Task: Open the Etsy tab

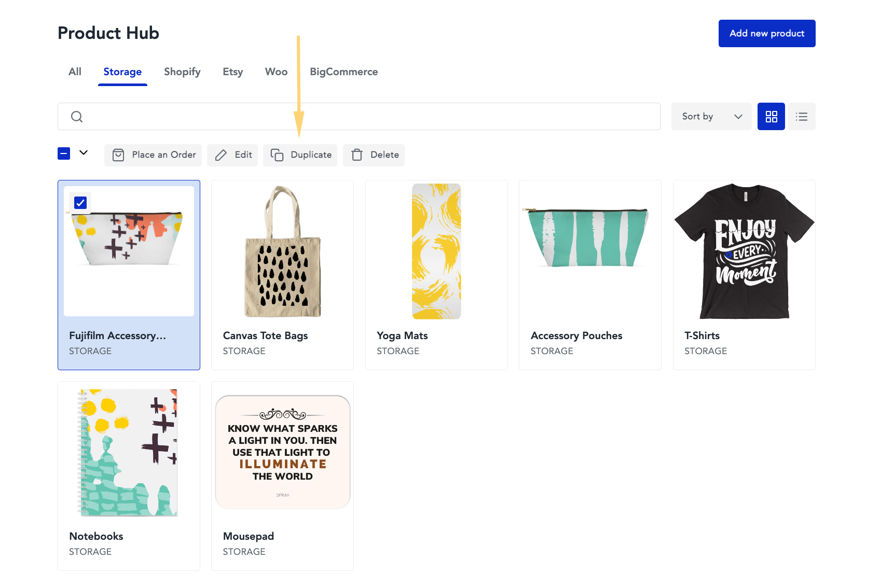Action: pos(233,72)
